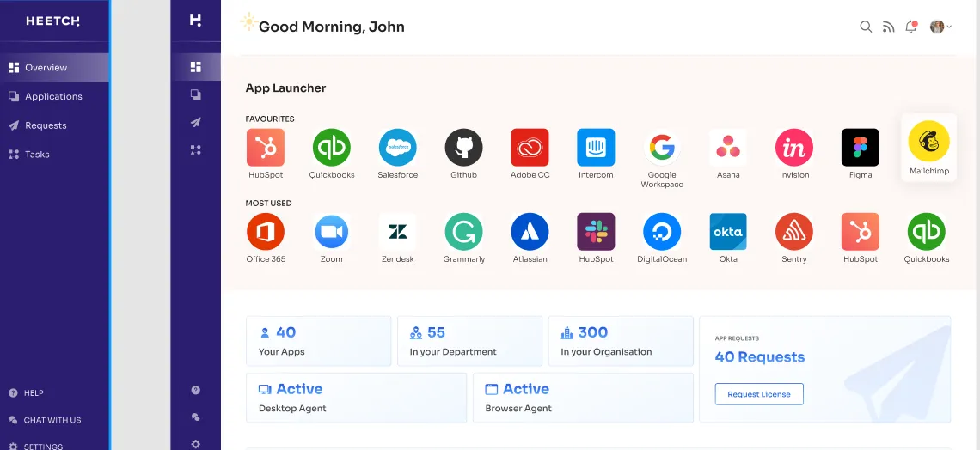Launch the Github app
980x450 pixels.
[x=463, y=148]
